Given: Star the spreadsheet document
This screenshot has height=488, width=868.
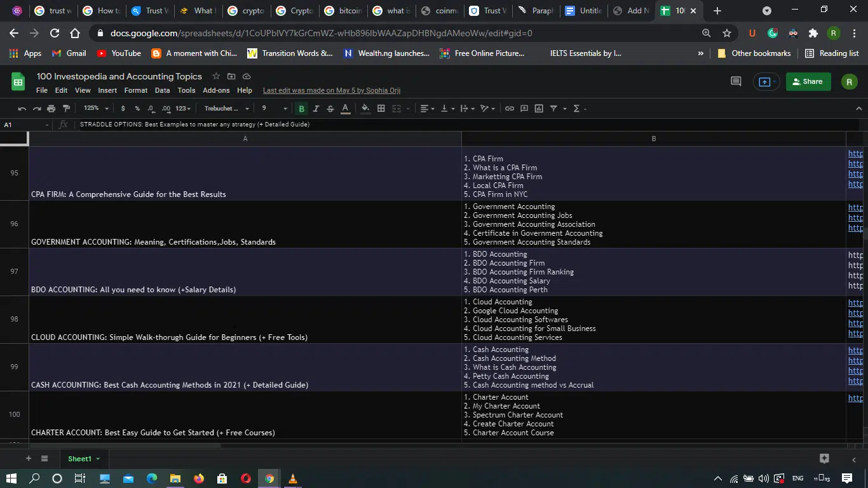Looking at the screenshot, I should coord(216,76).
